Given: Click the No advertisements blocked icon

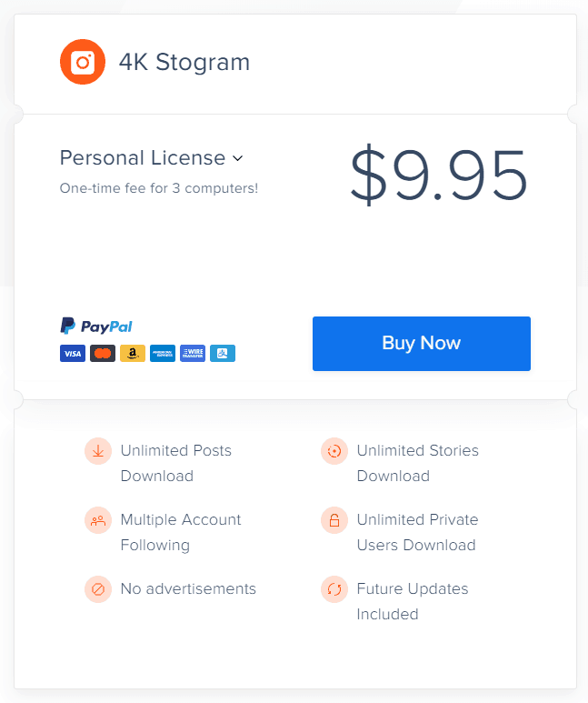Looking at the screenshot, I should click(x=98, y=589).
